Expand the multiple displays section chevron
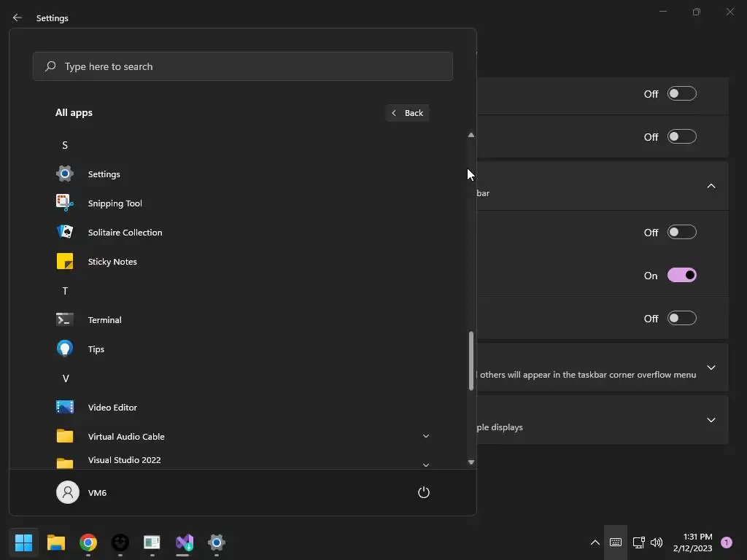This screenshot has height=560, width=747. pos(711,420)
